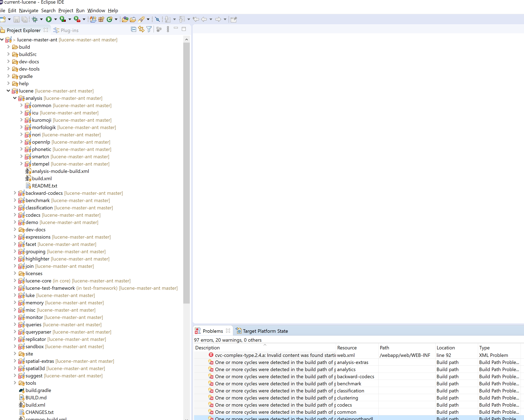Click Back navigation arrow icon
The height and width of the screenshot is (420, 524).
204,19
